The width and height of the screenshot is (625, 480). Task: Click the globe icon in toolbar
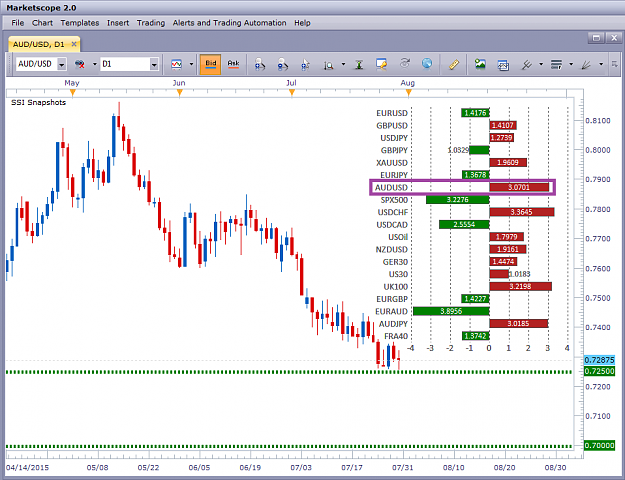[427, 63]
